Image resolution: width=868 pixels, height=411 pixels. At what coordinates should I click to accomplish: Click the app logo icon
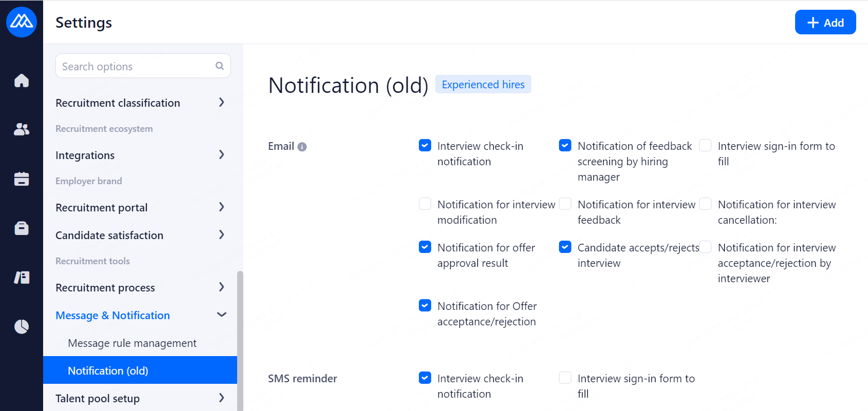[22, 22]
